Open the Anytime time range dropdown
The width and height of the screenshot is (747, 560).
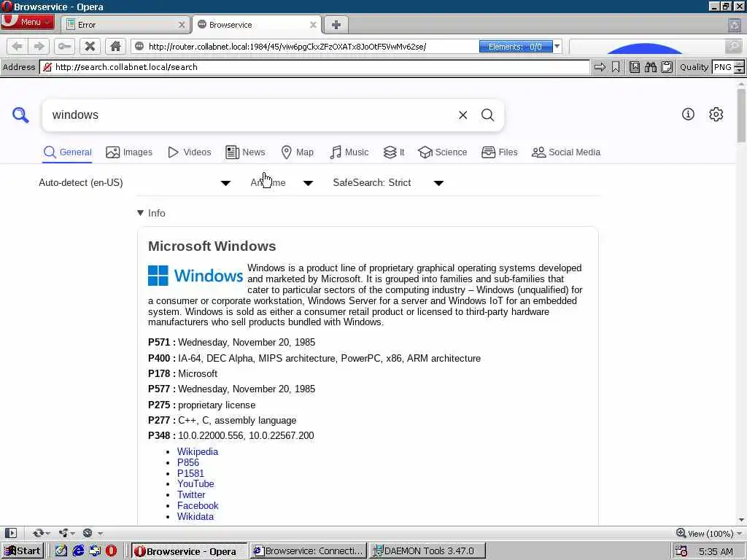tap(281, 183)
